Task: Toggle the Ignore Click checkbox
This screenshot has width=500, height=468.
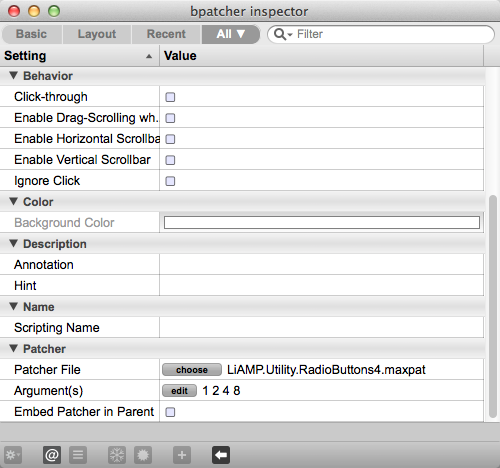Action: pos(170,181)
